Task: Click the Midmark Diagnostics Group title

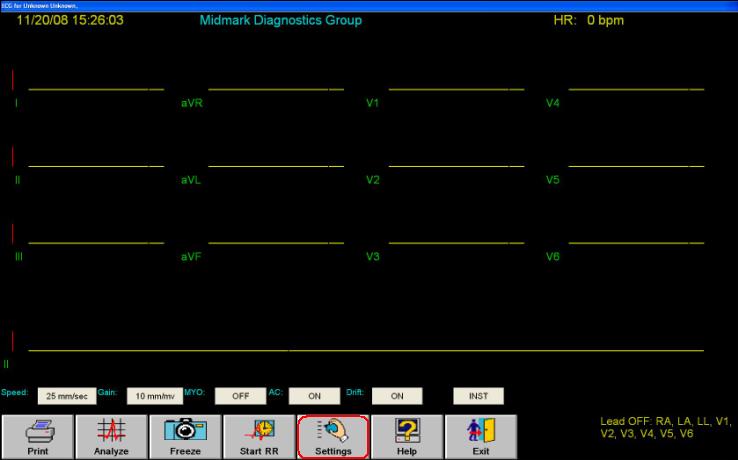Action: point(281,20)
